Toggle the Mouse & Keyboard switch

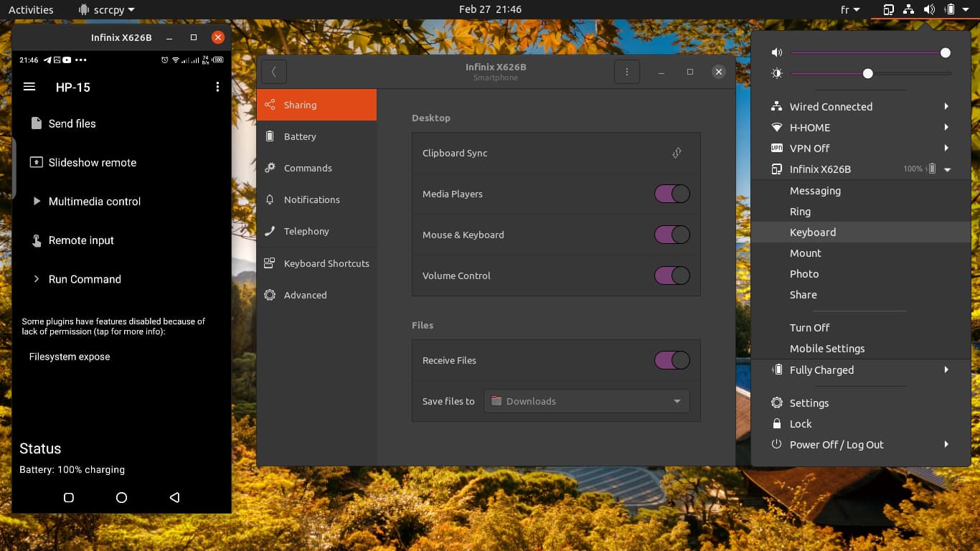672,235
